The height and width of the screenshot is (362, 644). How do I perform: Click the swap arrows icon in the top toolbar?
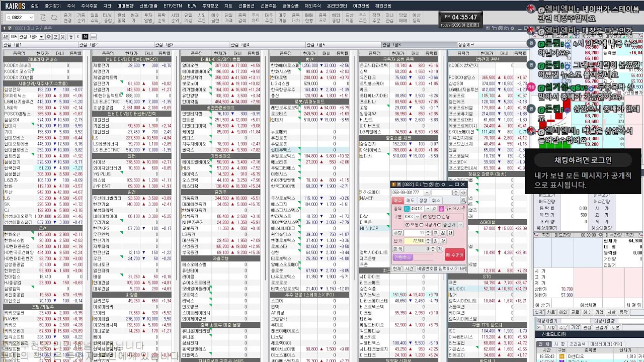pos(54,17)
